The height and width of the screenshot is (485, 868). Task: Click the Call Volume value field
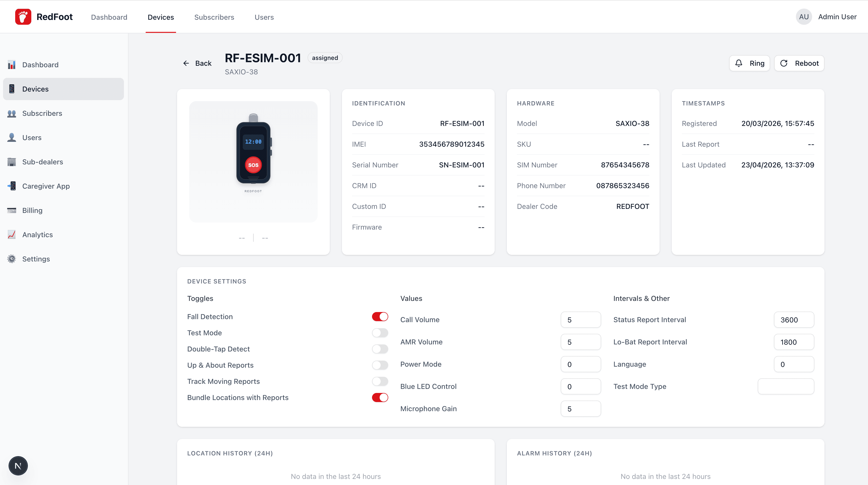point(581,320)
